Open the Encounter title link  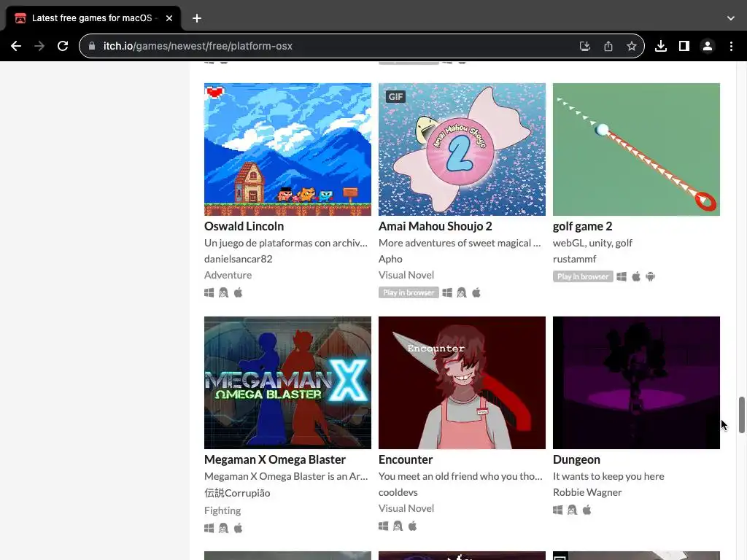coord(406,459)
